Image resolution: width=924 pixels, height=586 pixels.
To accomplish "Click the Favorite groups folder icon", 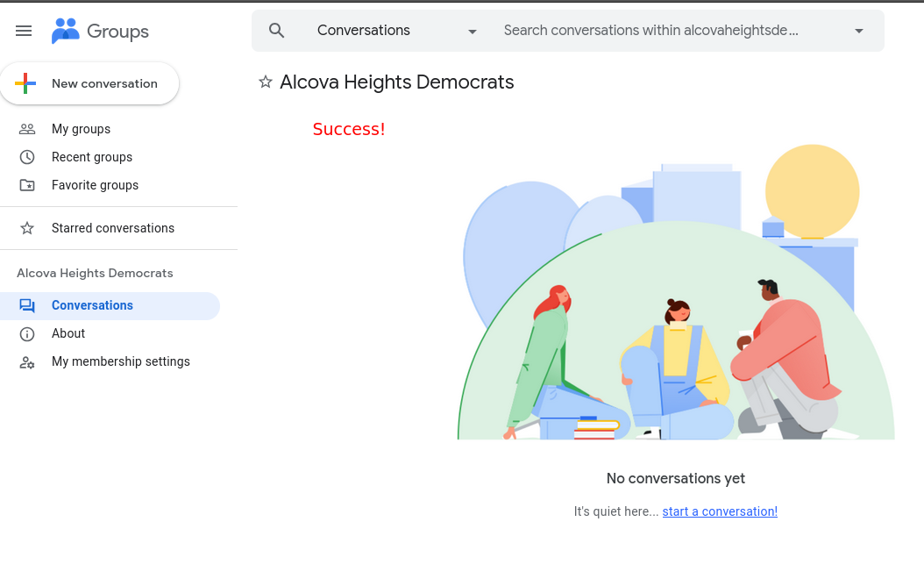I will [x=27, y=185].
